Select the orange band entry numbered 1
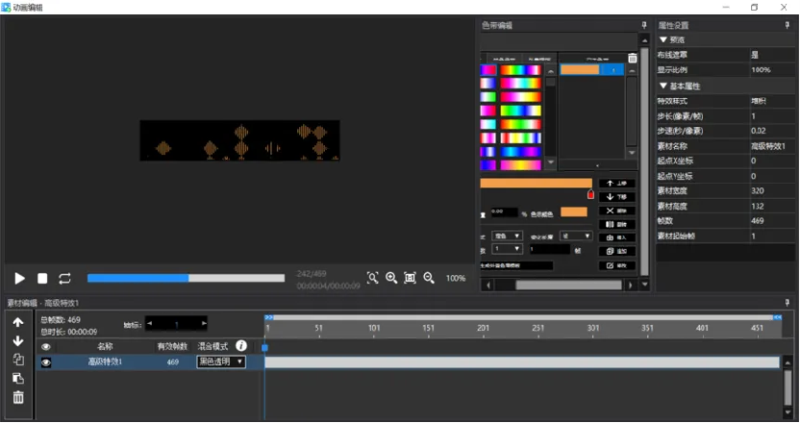800x423 pixels. [x=592, y=70]
